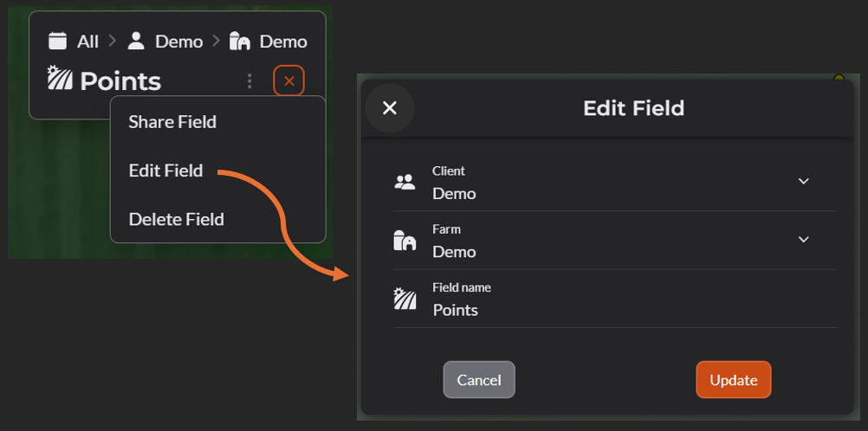The image size is (868, 431).
Task: Open the Farm combo box showing Demo
Action: pos(615,241)
